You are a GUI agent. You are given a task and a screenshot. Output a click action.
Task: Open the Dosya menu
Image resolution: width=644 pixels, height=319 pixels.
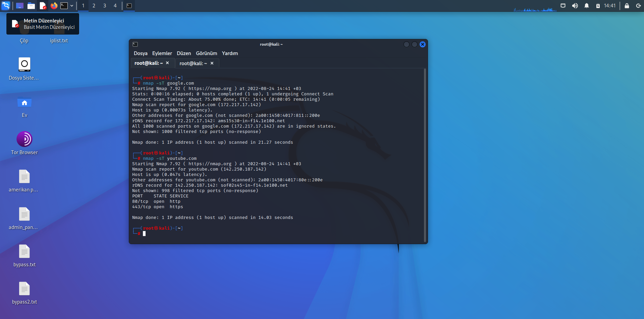(x=141, y=53)
